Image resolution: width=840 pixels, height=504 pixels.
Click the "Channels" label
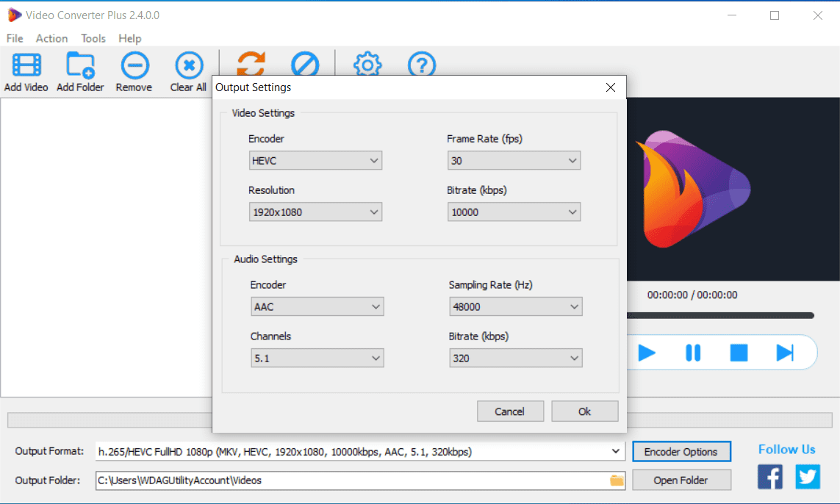[270, 336]
